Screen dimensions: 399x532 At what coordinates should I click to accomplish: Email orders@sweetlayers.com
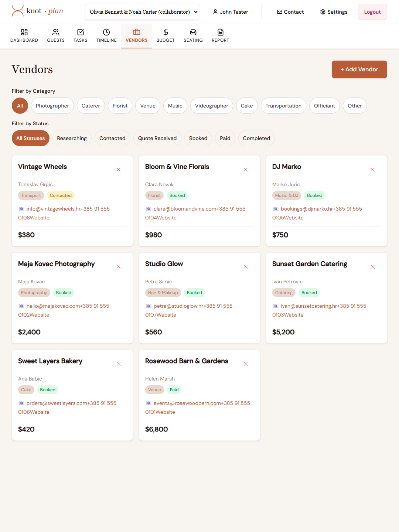click(57, 403)
